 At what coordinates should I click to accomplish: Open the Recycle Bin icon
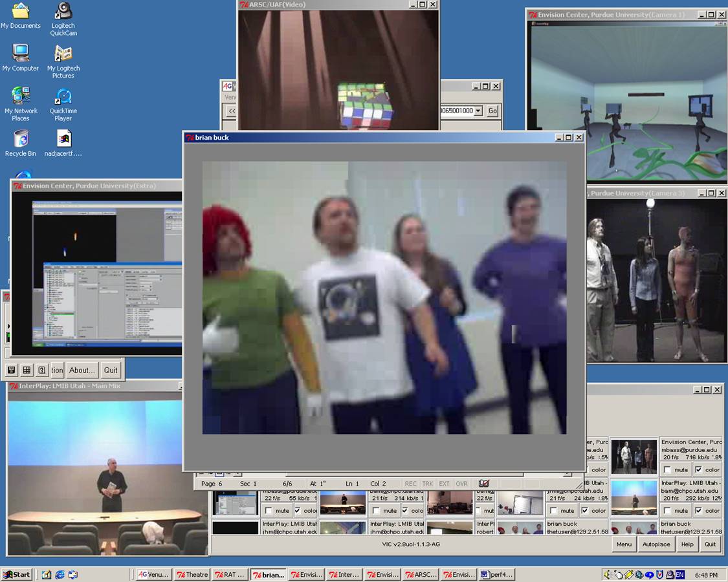click(21, 143)
